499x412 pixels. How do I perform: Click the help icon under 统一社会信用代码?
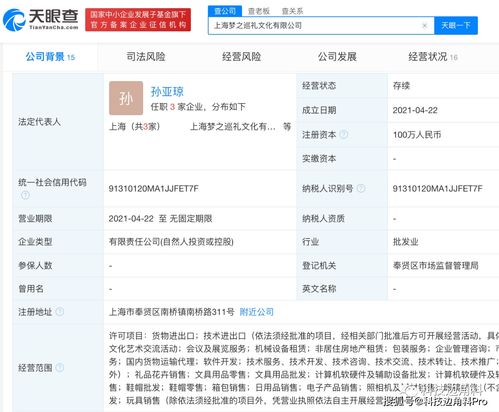(x=25, y=195)
